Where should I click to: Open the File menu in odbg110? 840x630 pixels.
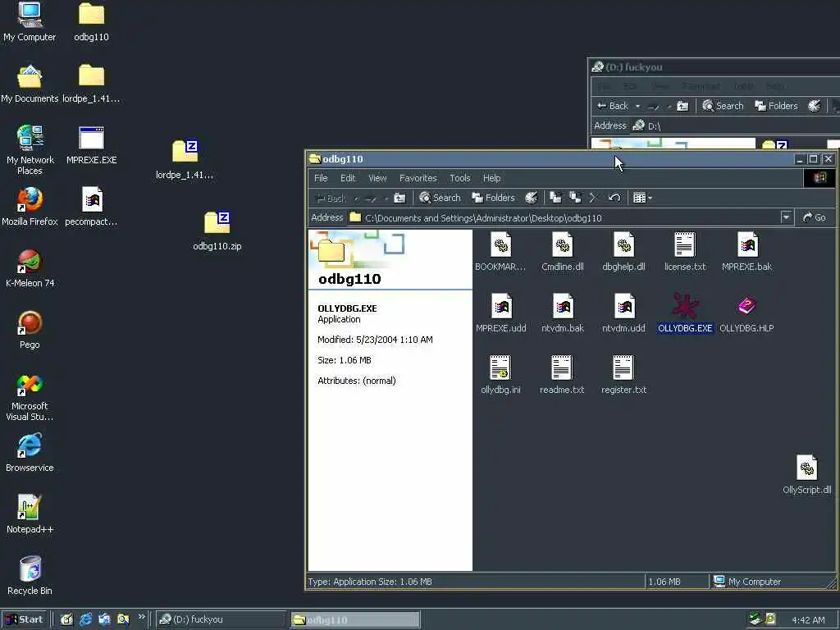click(x=321, y=178)
